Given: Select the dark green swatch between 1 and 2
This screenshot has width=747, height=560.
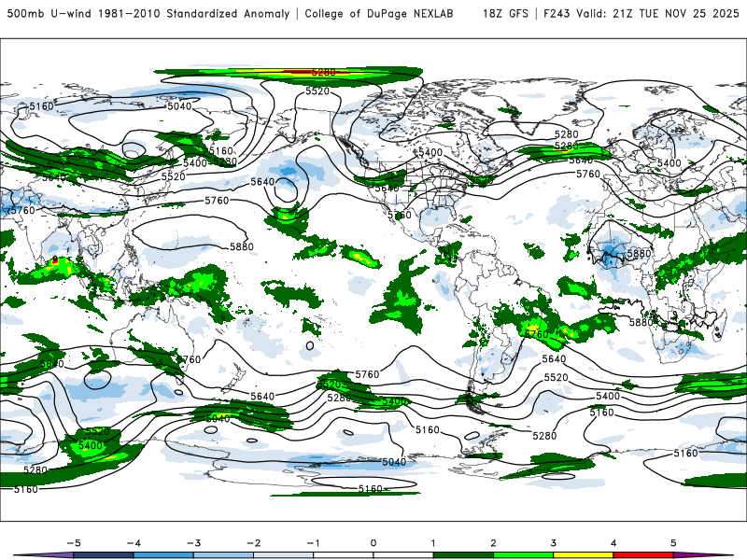Looking at the screenshot, I should pos(463,555).
